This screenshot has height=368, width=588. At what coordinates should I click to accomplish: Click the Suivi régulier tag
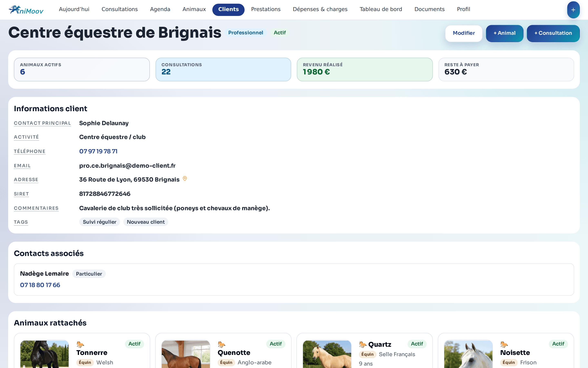pos(100,222)
